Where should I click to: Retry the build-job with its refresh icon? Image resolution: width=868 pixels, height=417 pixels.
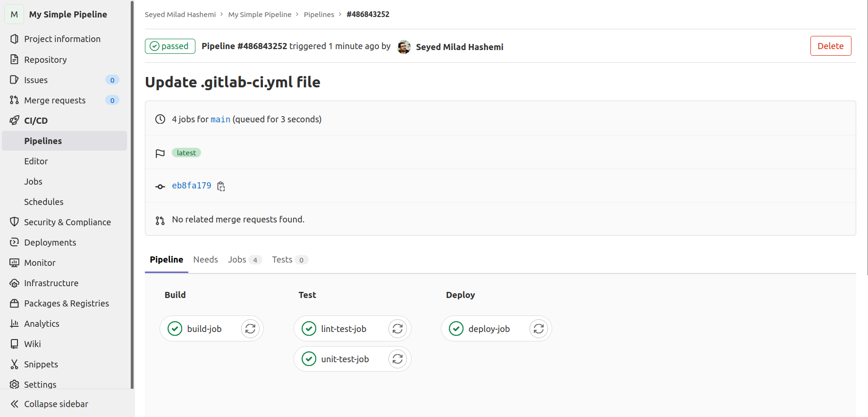(x=250, y=329)
